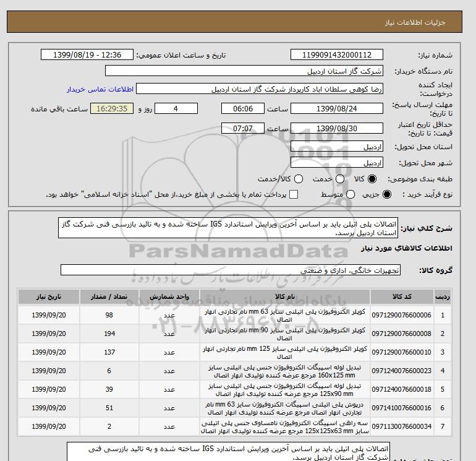Click item code 0971410076600016
This screenshot has height=461, width=476.
[401, 408]
